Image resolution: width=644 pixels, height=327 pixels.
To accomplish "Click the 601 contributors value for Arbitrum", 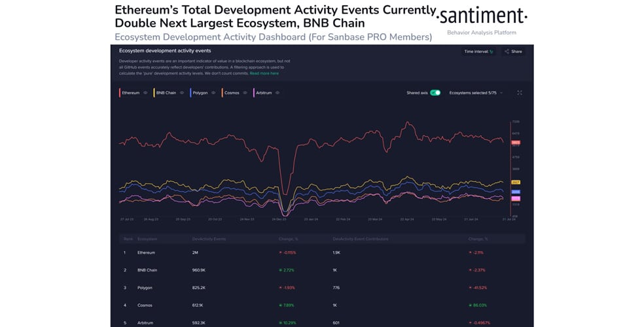I will 336,323.
